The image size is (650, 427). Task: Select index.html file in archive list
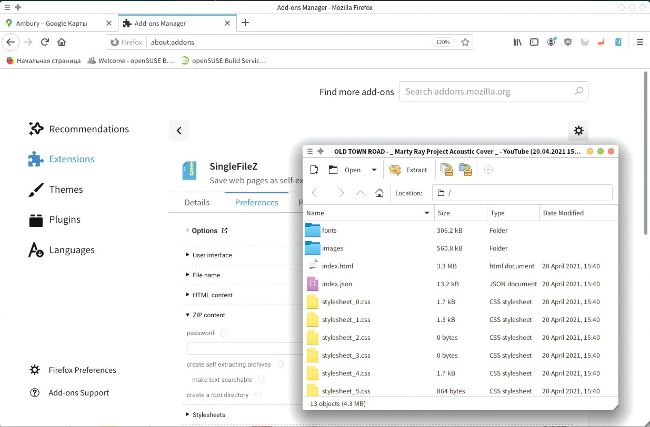(x=340, y=266)
